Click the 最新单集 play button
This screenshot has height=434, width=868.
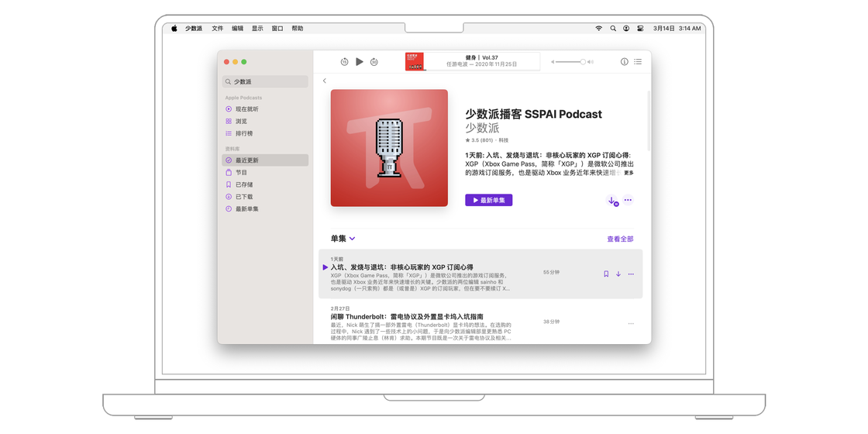pos(488,200)
